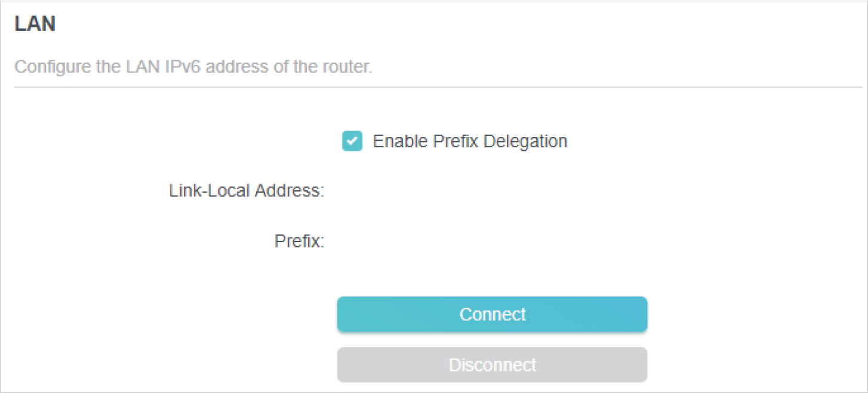Toggle prefix delegation off via its checkbox

coord(352,142)
